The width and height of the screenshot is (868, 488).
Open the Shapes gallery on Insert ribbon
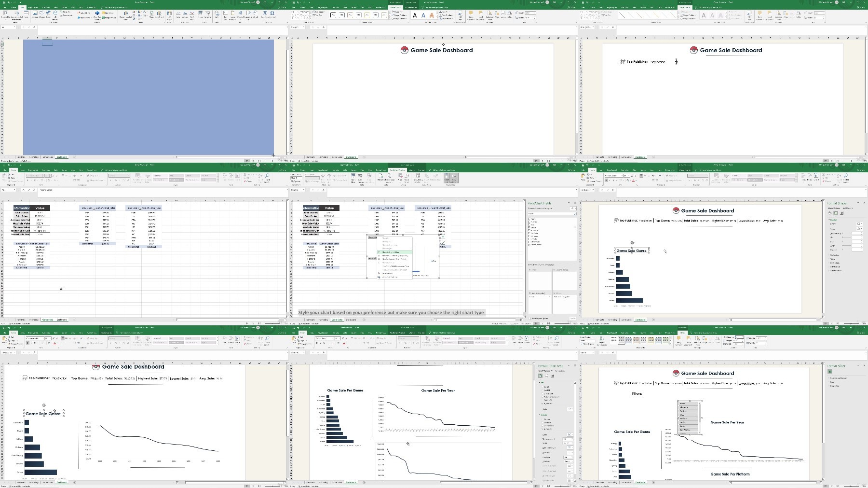42,14
